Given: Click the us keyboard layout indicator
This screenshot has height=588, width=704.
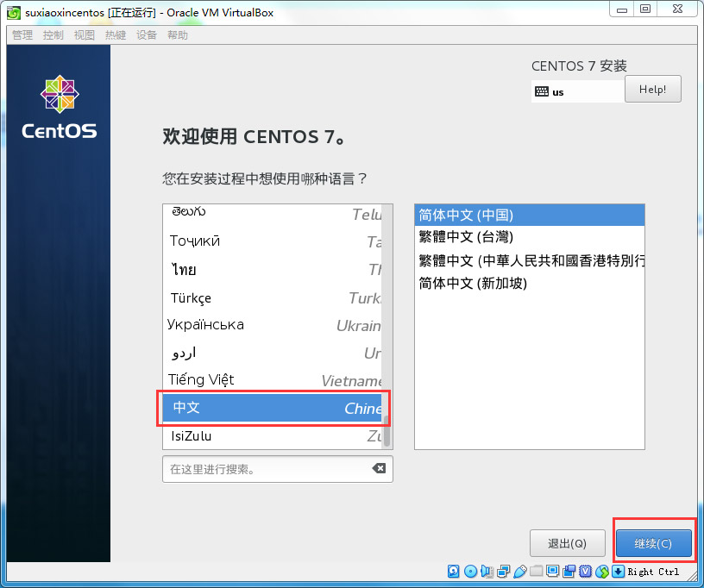Looking at the screenshot, I should point(578,91).
